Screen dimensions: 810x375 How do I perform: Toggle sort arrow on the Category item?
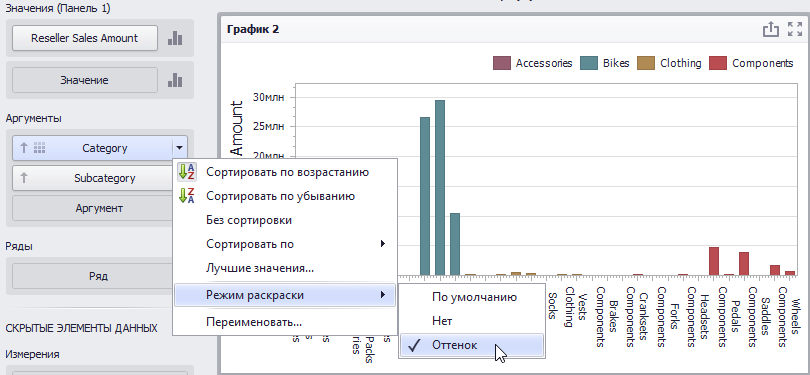click(23, 148)
